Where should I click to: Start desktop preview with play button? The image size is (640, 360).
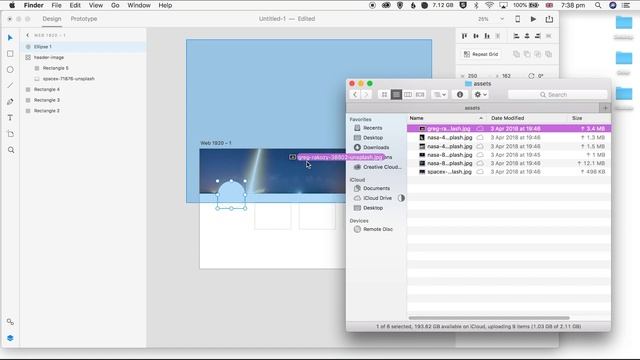tap(533, 19)
